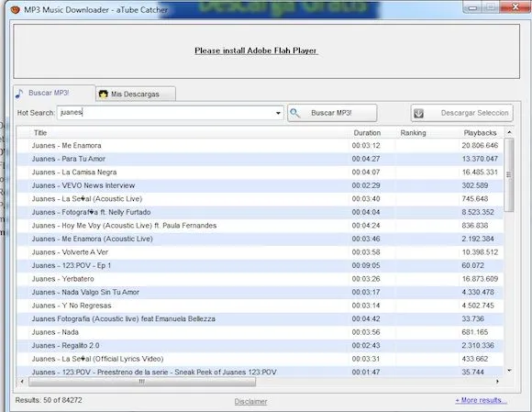
Task: Select 'Juanes - Nada Valgo Sin Tu Amor' row
Action: [x=260, y=292]
